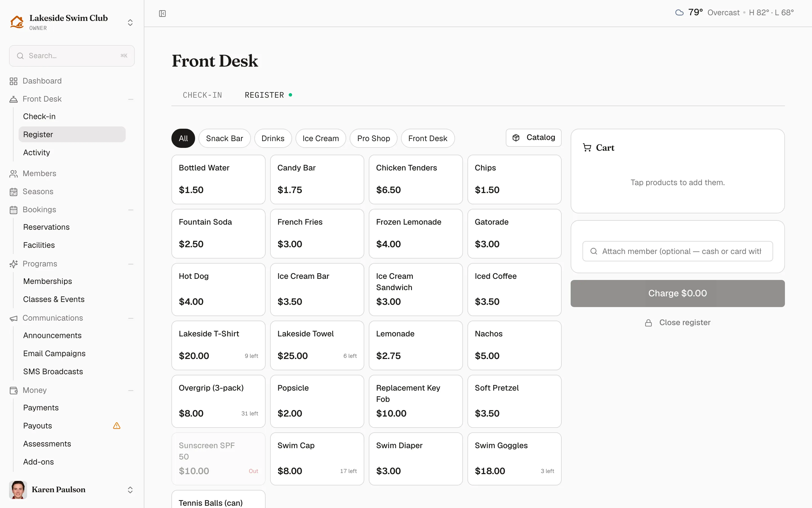This screenshot has height=508, width=812.
Task: Add Frozen Lemonade to the cart
Action: (x=416, y=233)
